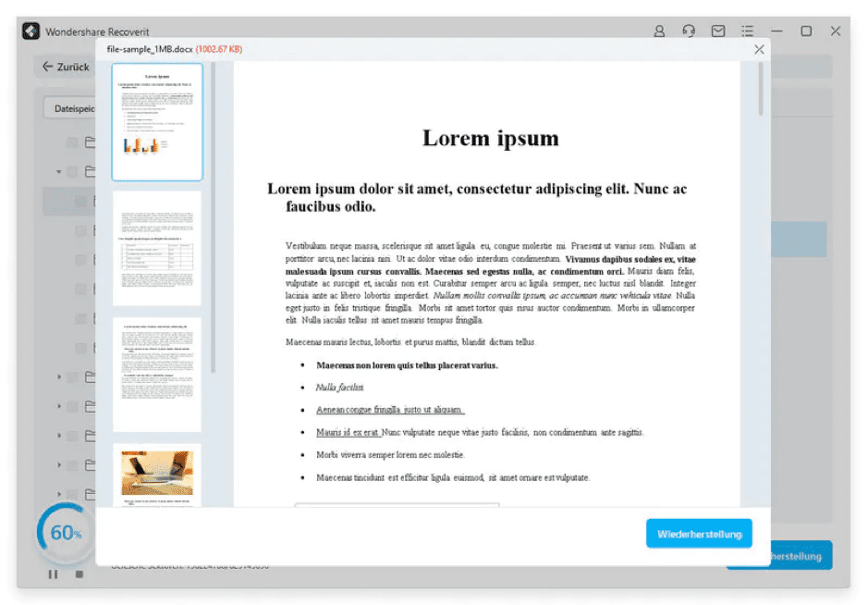Select the folder icon of the expanded node
868x605 pixels.
90,172
